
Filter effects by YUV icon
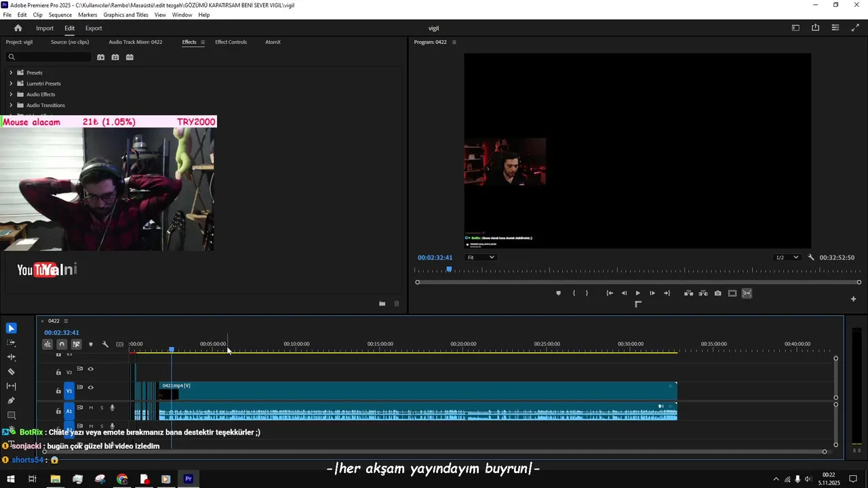[x=130, y=57]
